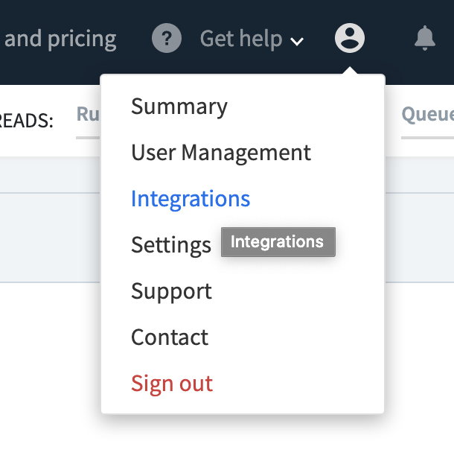This screenshot has height=476, width=454.
Task: Select Support in the dropdown menu
Action: (171, 291)
